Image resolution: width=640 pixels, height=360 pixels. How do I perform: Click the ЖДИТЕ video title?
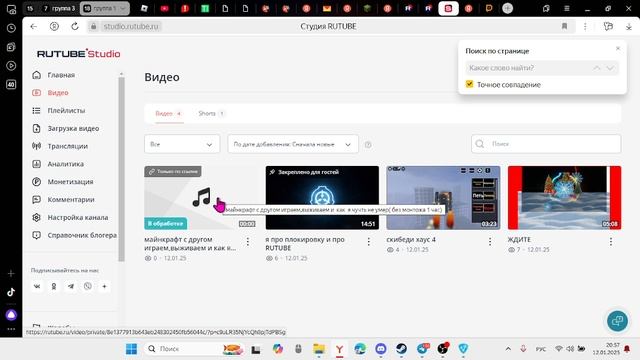pyautogui.click(x=519, y=240)
